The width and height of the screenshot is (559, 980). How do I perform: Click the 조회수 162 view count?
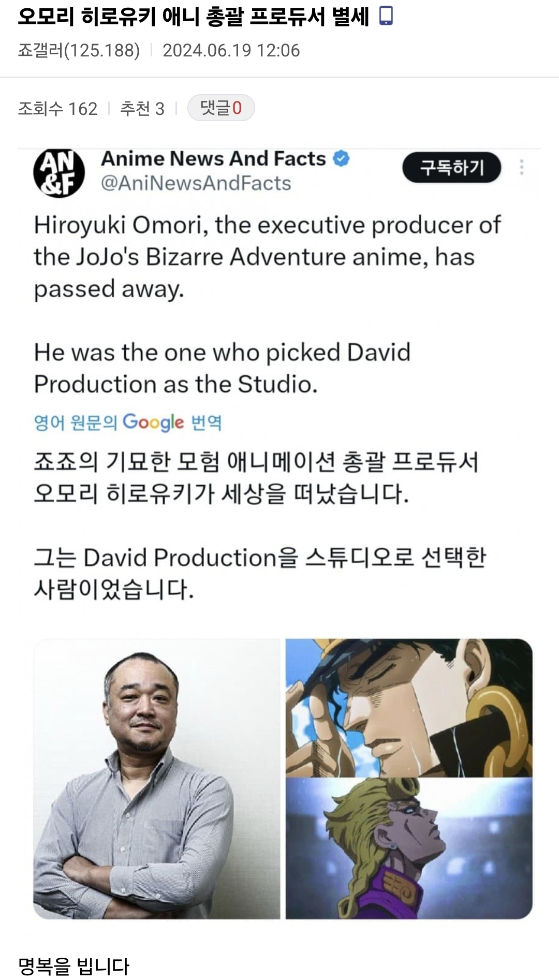(57, 108)
